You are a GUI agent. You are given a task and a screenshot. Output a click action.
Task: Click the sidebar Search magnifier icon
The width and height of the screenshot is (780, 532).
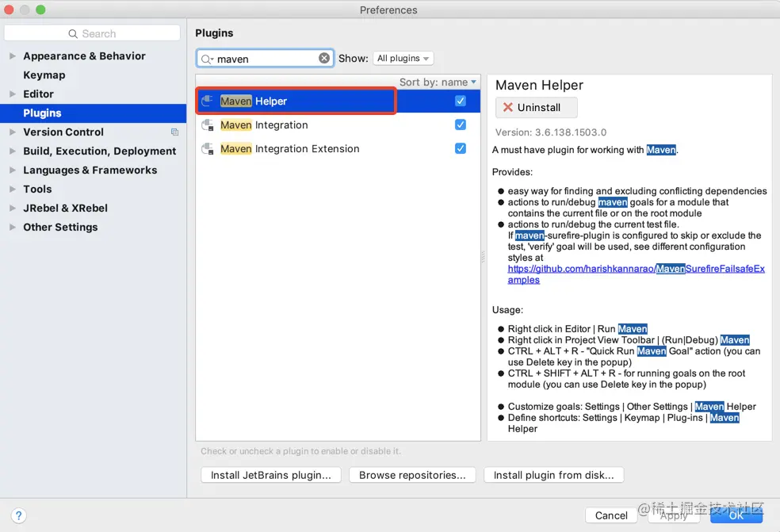point(73,34)
